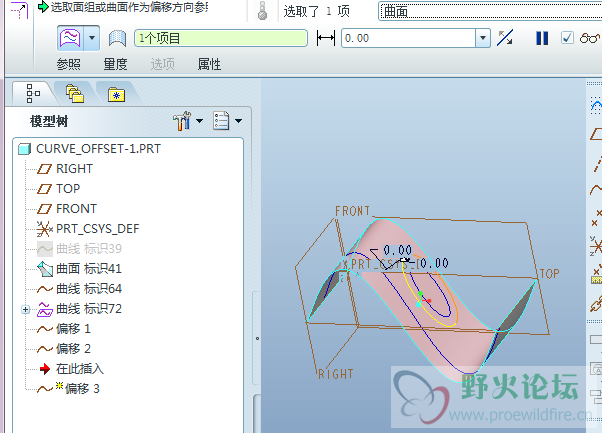Open the model tree settings tools menu
Image resolution: width=602 pixels, height=433 pixels.
pos(188,121)
